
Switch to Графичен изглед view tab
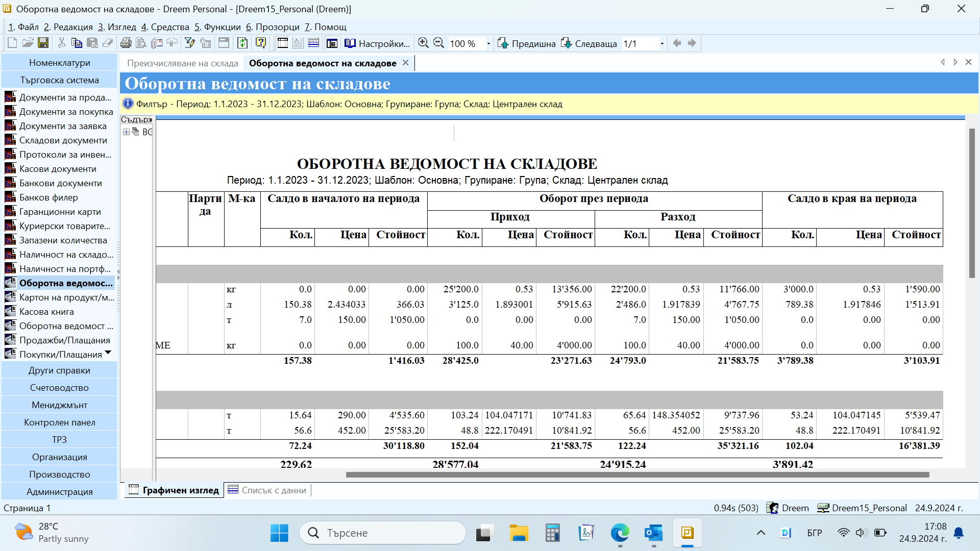[x=174, y=490]
